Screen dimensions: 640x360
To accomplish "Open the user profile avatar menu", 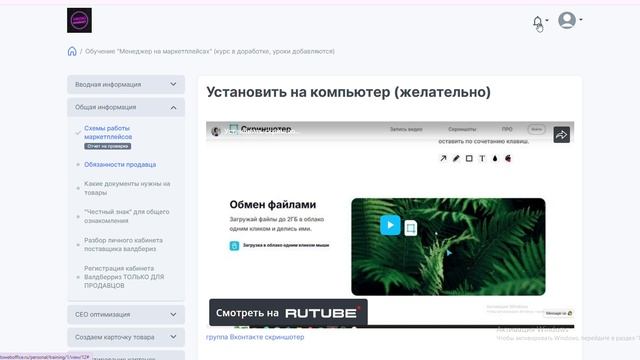I will tap(567, 20).
